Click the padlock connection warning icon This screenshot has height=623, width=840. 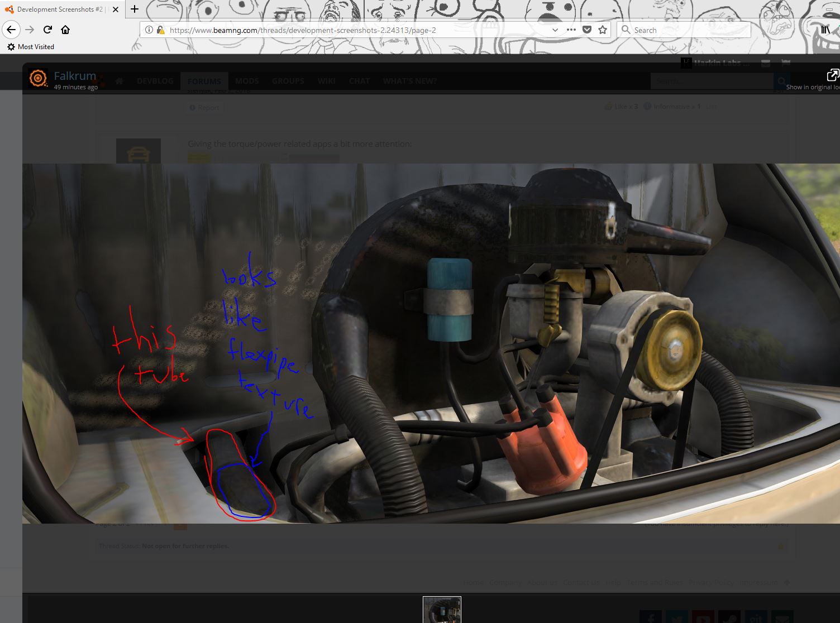point(160,30)
